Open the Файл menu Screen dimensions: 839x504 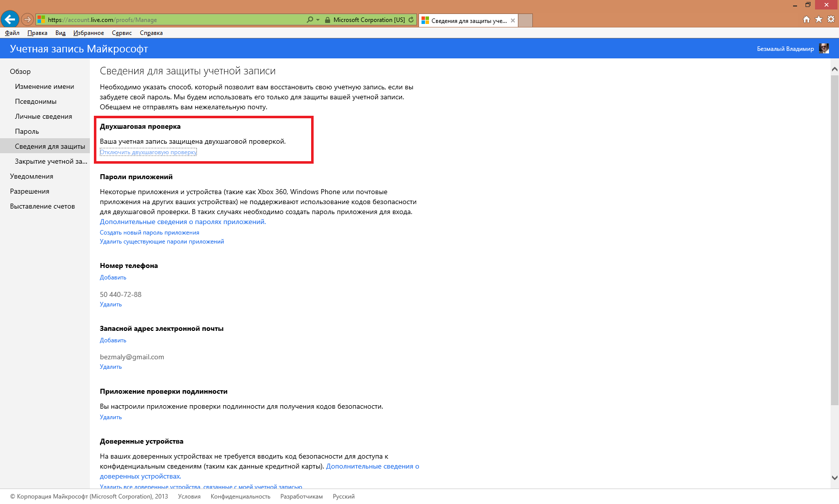pyautogui.click(x=12, y=33)
